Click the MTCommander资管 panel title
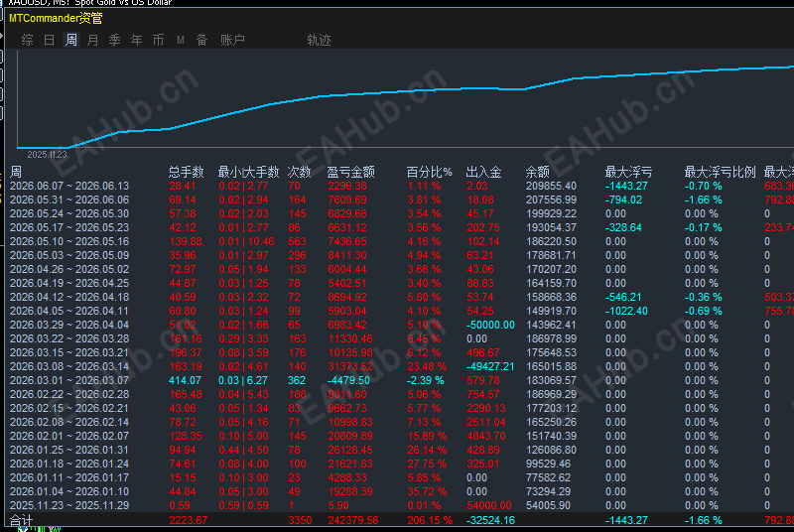The width and height of the screenshot is (794, 532). pos(56,18)
